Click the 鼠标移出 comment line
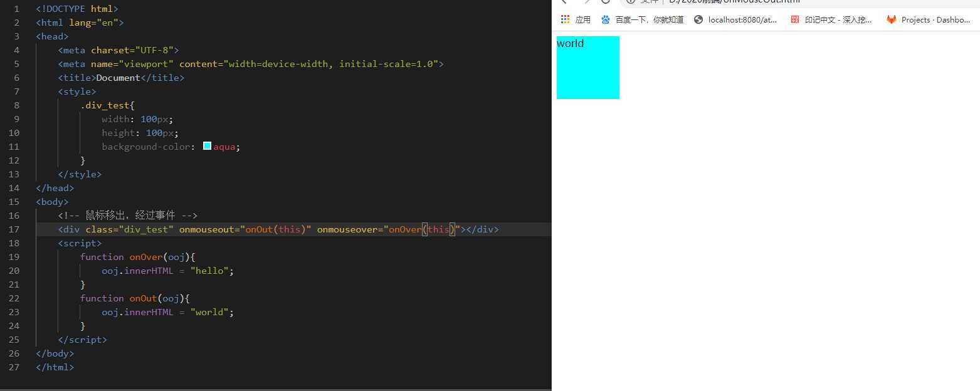 pyautogui.click(x=128, y=216)
